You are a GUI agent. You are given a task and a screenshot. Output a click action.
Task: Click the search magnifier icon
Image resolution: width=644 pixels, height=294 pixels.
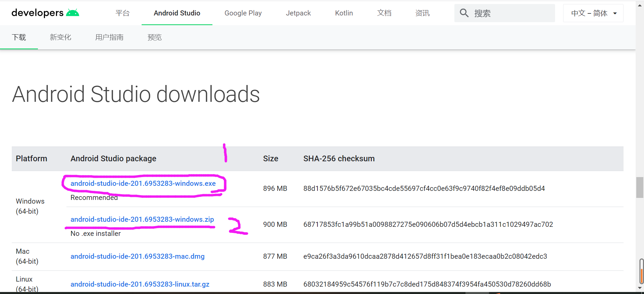pyautogui.click(x=464, y=13)
